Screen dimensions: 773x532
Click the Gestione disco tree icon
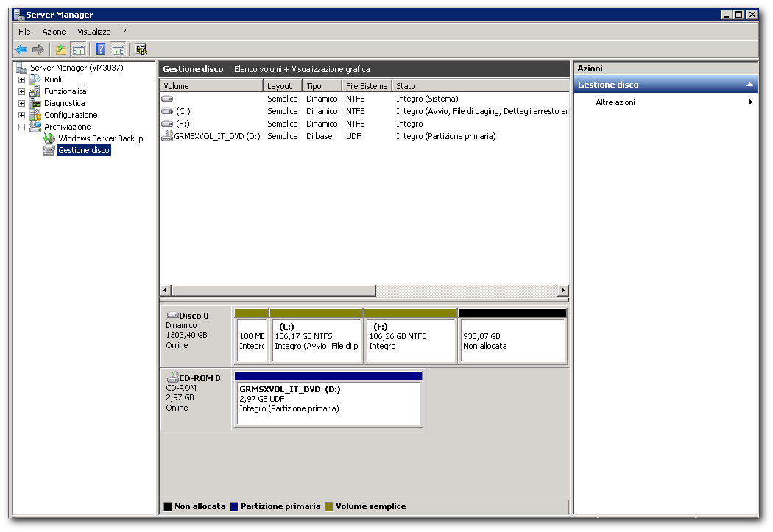49,150
